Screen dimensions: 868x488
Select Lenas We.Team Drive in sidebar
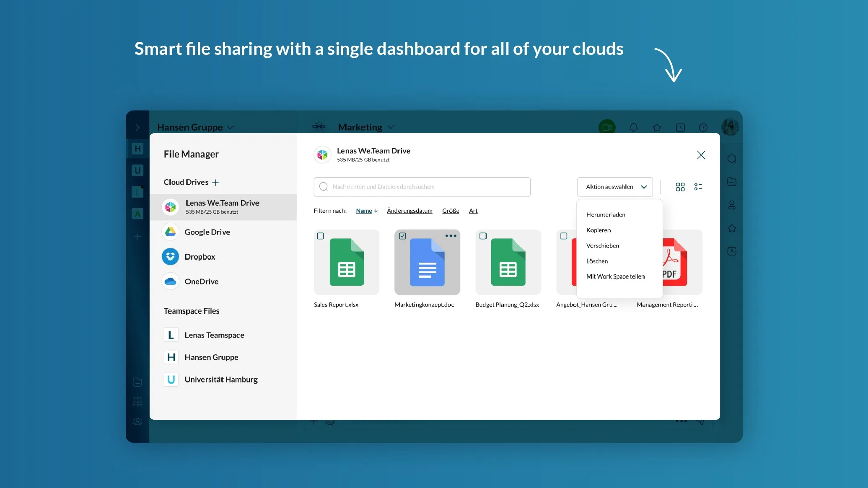tap(223, 207)
